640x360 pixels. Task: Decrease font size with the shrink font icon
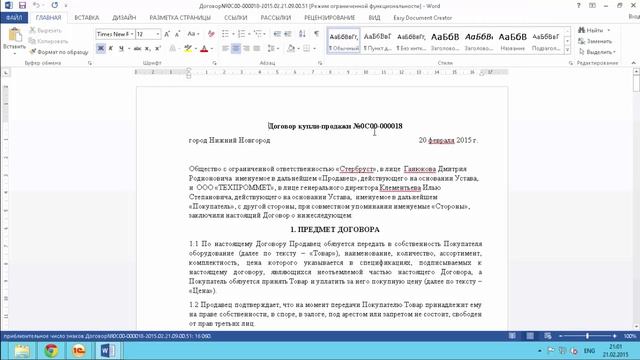coord(178,34)
